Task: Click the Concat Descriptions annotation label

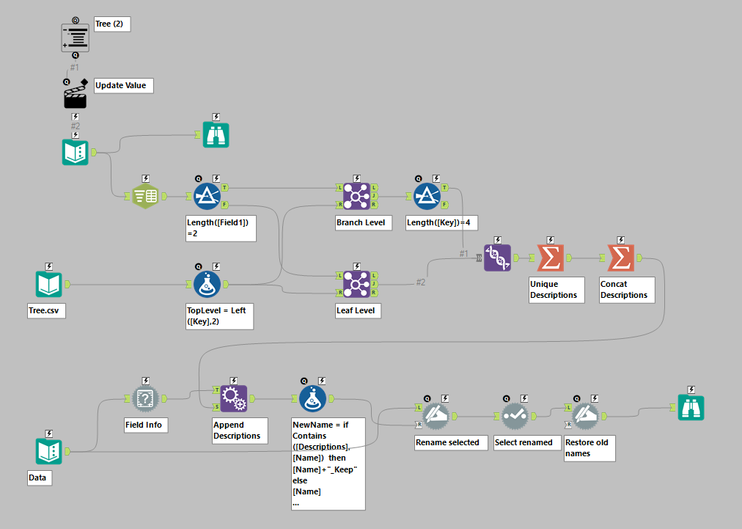Action: coord(627,290)
